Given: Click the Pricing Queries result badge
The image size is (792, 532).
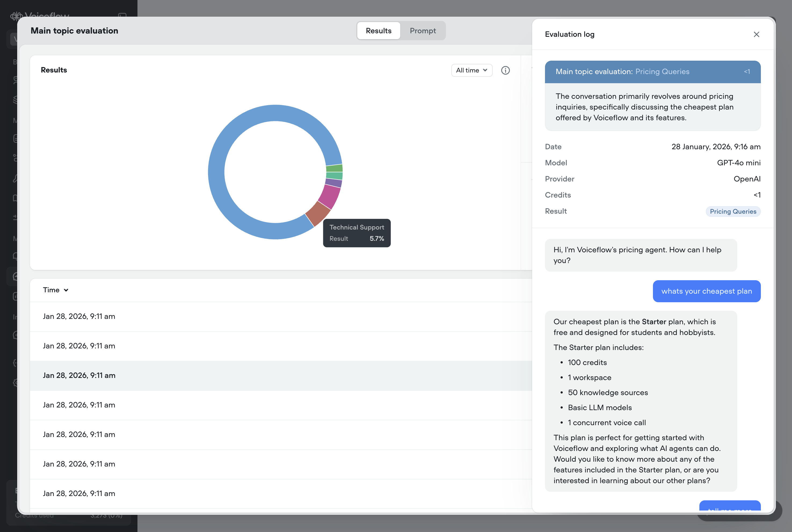Looking at the screenshot, I should click(x=733, y=211).
